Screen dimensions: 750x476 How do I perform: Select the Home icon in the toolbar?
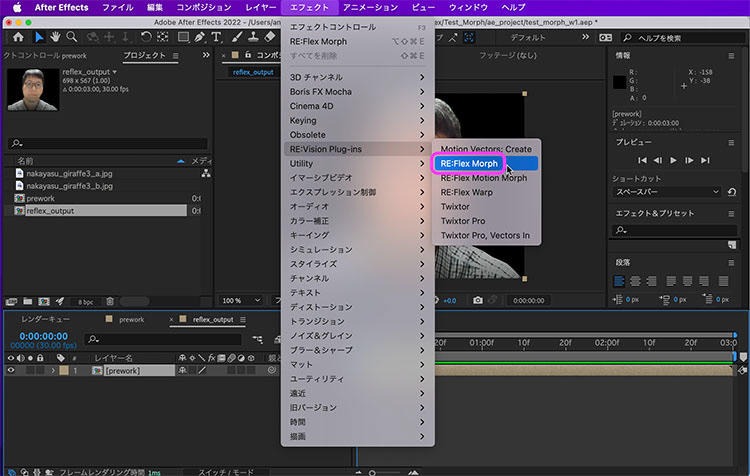(18, 37)
